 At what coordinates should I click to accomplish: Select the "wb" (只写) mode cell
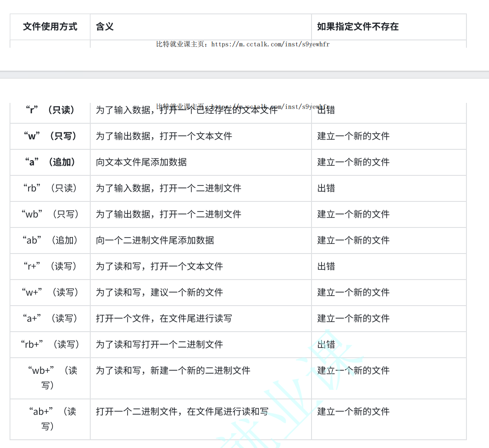point(50,214)
